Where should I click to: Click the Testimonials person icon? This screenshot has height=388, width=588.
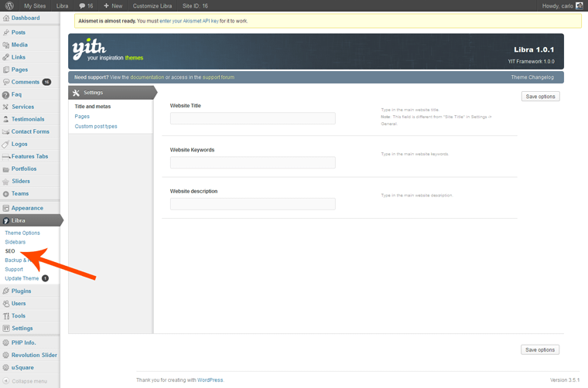coord(5,119)
